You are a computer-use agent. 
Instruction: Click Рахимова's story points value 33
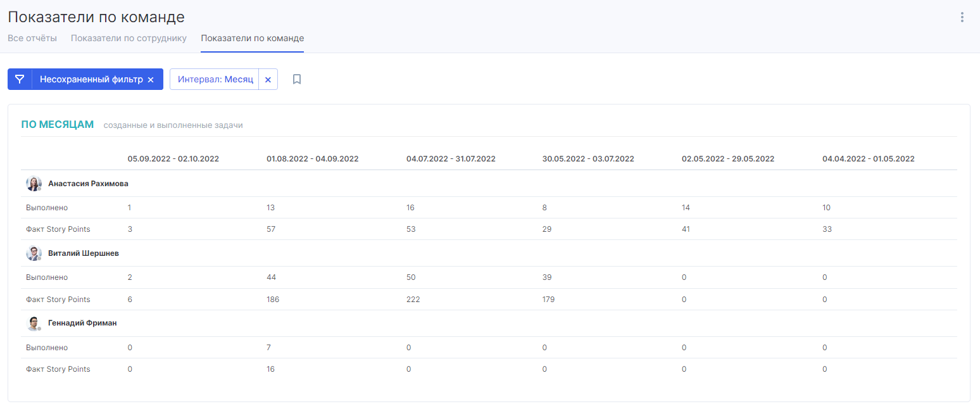827,229
